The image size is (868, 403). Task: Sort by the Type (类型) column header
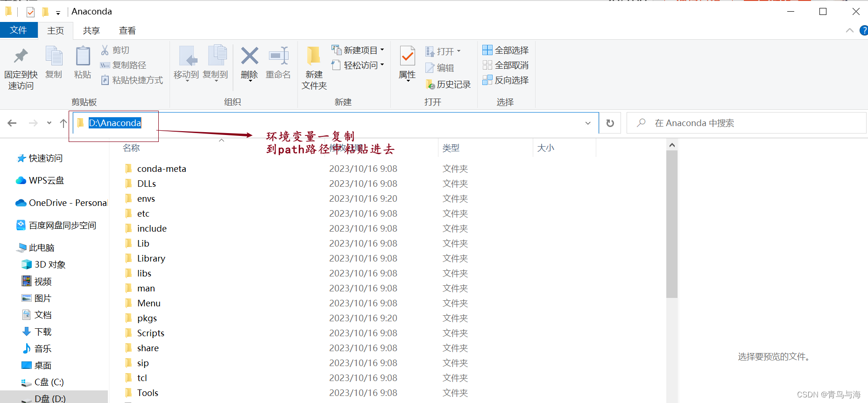coord(451,148)
